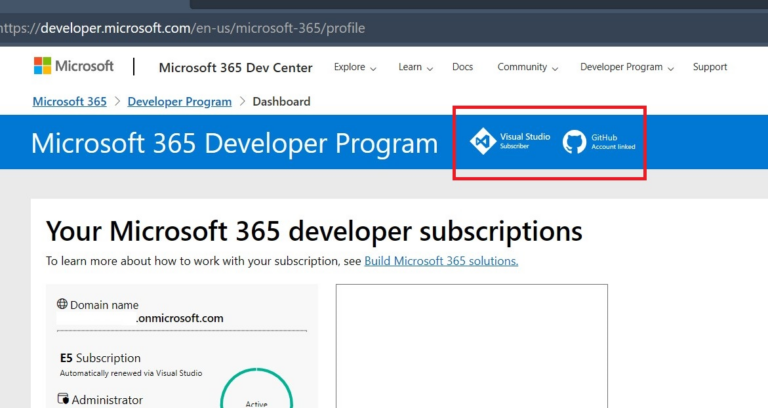
Task: Open the Explore dropdown menu
Action: pyautogui.click(x=355, y=67)
